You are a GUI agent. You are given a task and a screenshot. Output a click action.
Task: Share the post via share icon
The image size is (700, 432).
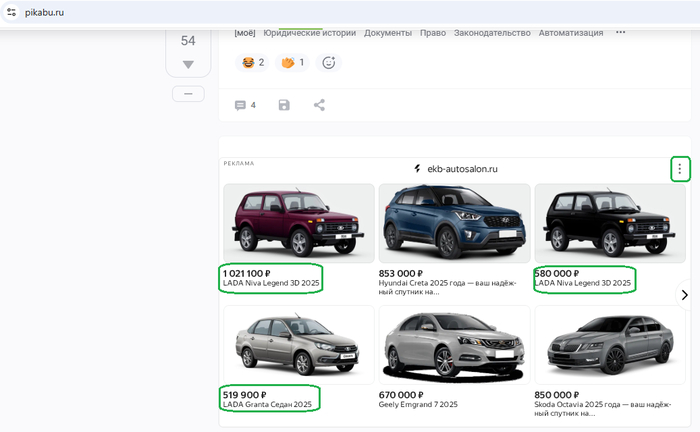pyautogui.click(x=319, y=105)
